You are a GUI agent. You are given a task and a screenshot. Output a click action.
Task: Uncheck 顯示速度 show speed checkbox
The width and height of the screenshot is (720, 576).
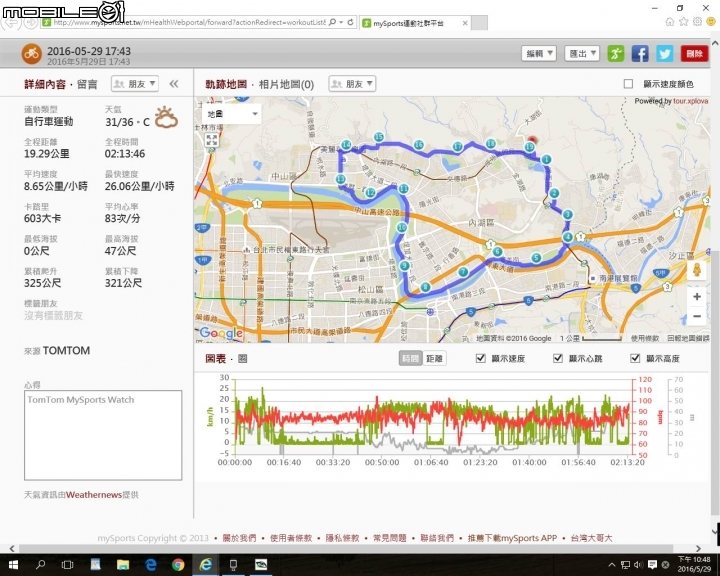(x=481, y=358)
